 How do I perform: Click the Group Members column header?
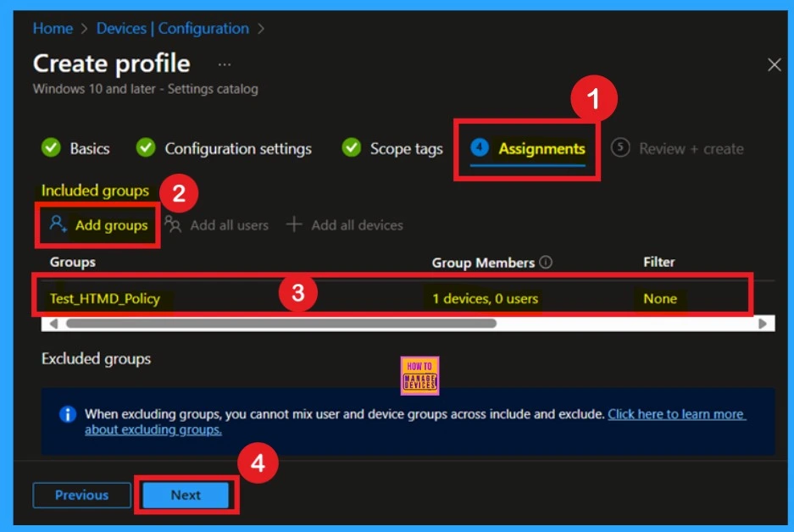[x=483, y=263]
